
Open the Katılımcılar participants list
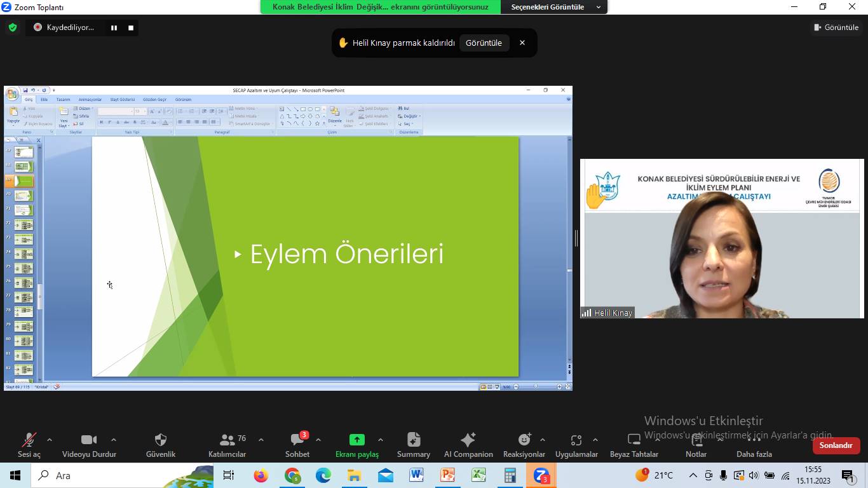(227, 440)
